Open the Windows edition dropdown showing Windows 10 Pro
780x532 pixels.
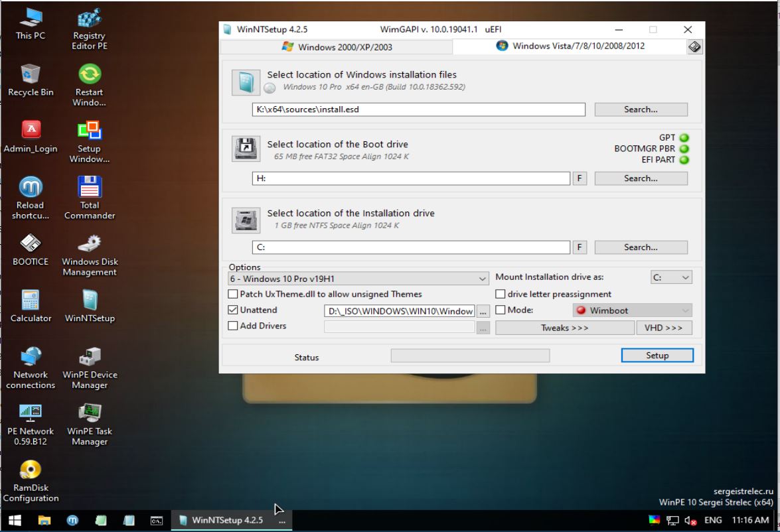click(358, 277)
